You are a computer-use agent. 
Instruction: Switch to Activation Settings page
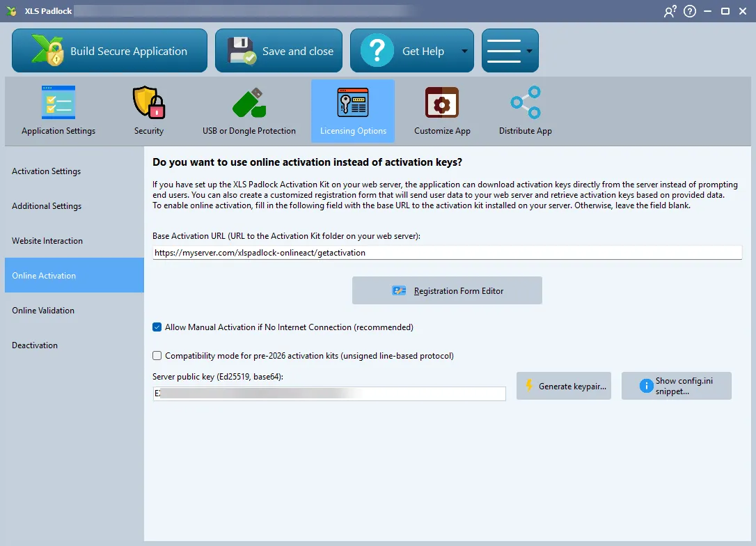click(74, 171)
